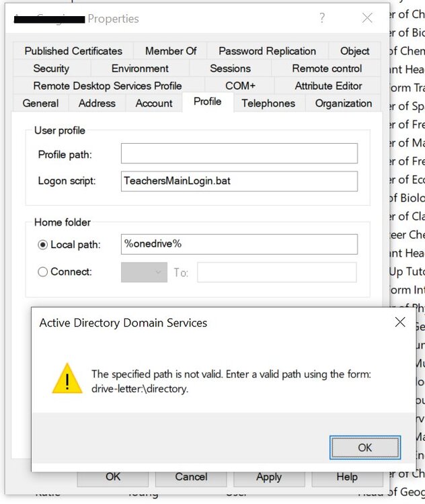Click OK in the Active Directory warning dialog
This screenshot has width=425, height=504.
(365, 448)
